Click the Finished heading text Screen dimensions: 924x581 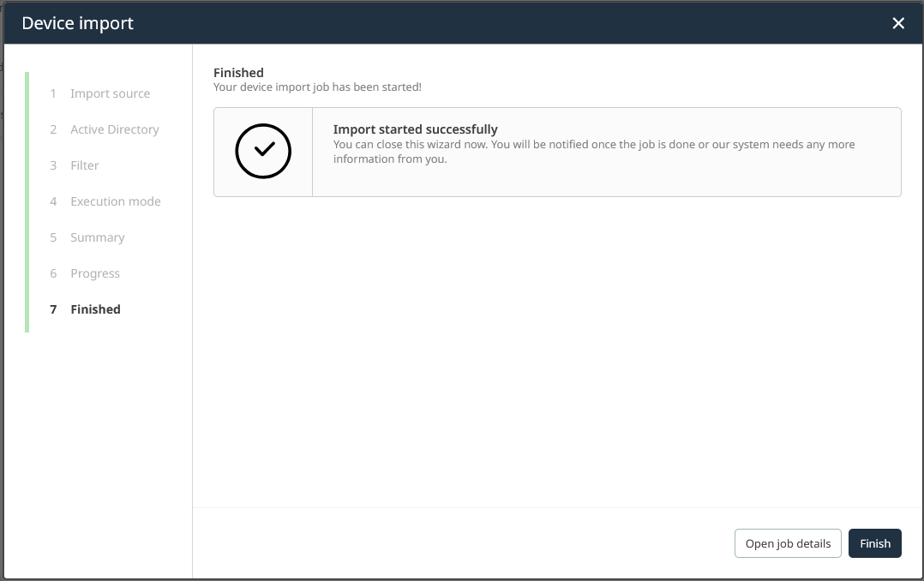coord(238,73)
